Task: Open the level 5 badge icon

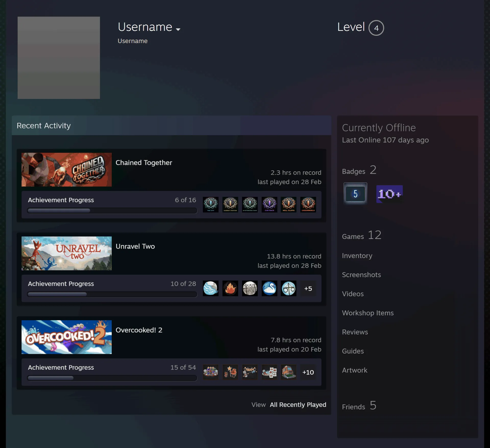Action: (x=355, y=194)
